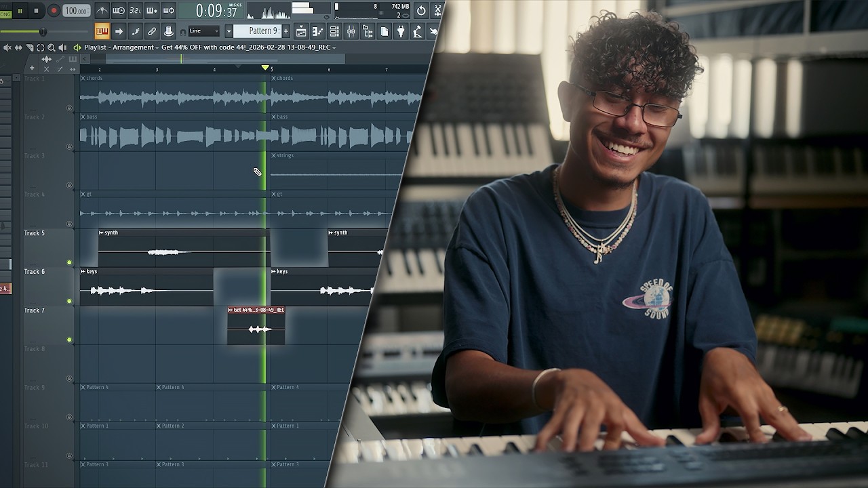Add a new pattern with plus button
The image size is (868, 488).
[x=285, y=31]
